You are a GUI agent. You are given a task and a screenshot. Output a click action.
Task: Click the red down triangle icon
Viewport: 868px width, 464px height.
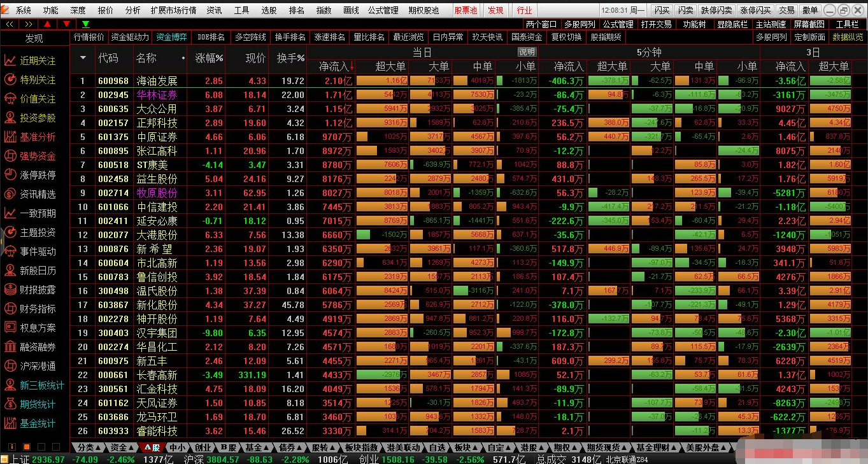[x=66, y=24]
